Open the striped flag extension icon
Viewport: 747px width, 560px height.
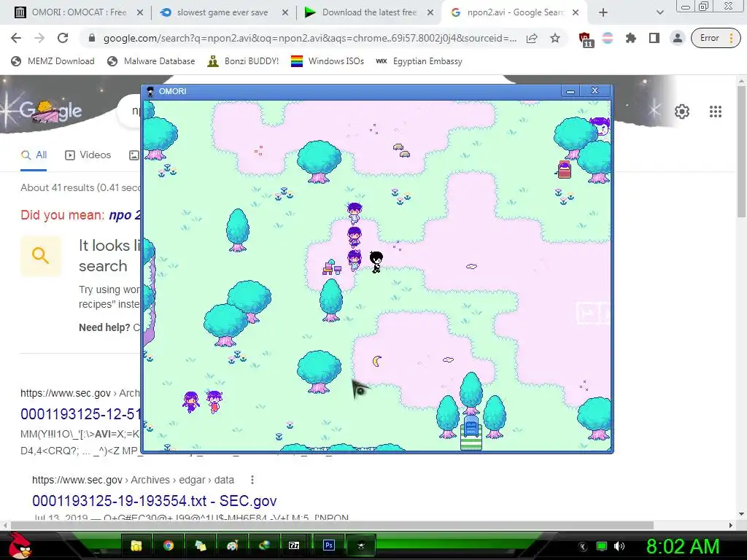tap(608, 38)
